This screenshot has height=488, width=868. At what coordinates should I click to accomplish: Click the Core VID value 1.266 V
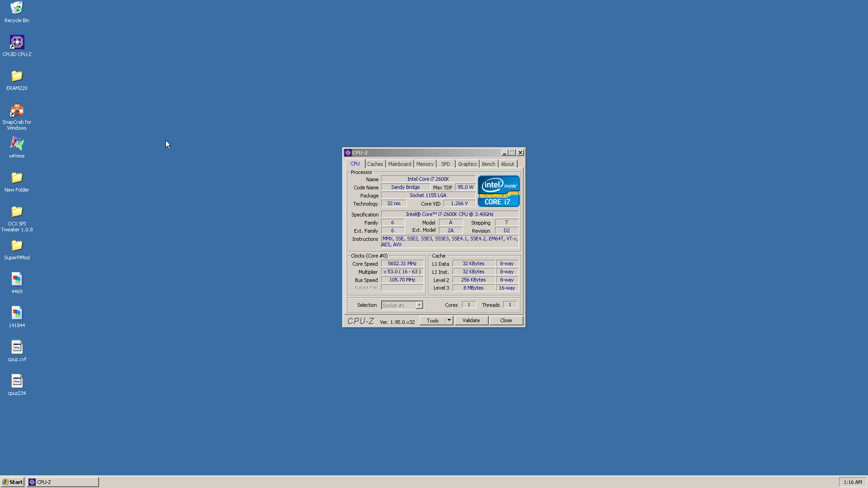[x=459, y=204]
